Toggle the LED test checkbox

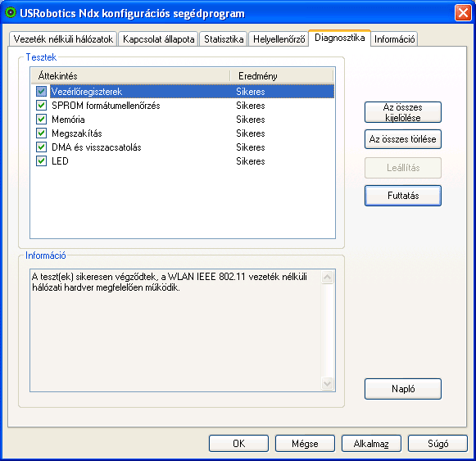pyautogui.click(x=41, y=160)
